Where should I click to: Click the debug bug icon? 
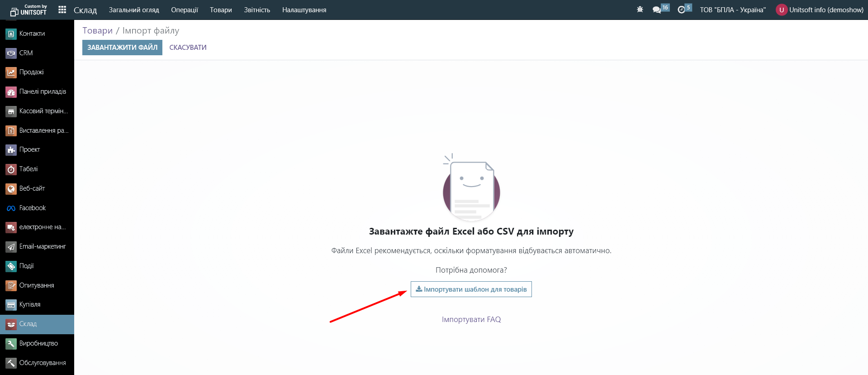click(640, 10)
